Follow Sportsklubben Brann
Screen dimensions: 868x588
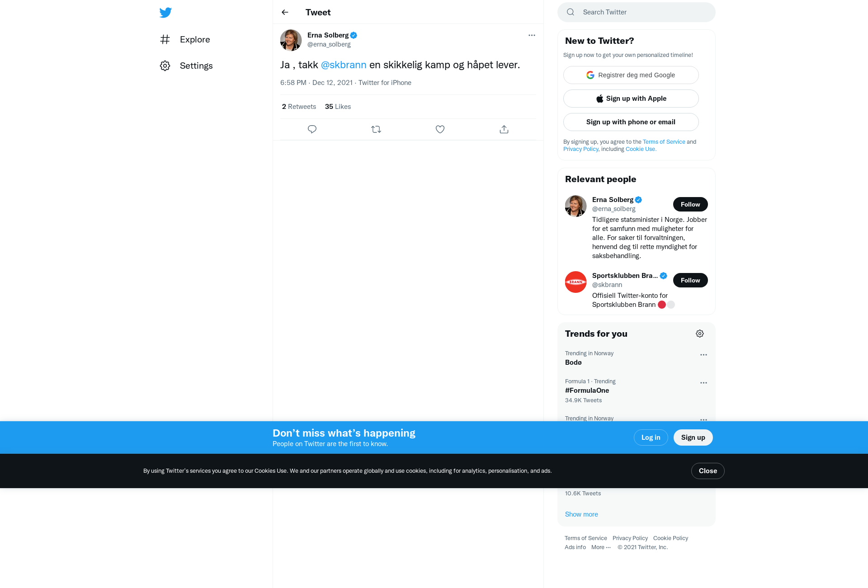click(690, 280)
